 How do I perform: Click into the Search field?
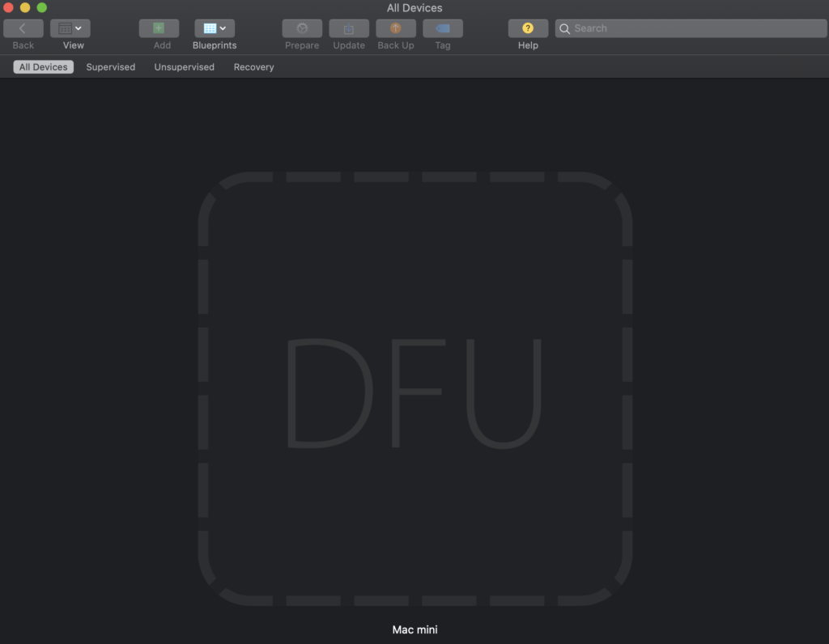696,28
